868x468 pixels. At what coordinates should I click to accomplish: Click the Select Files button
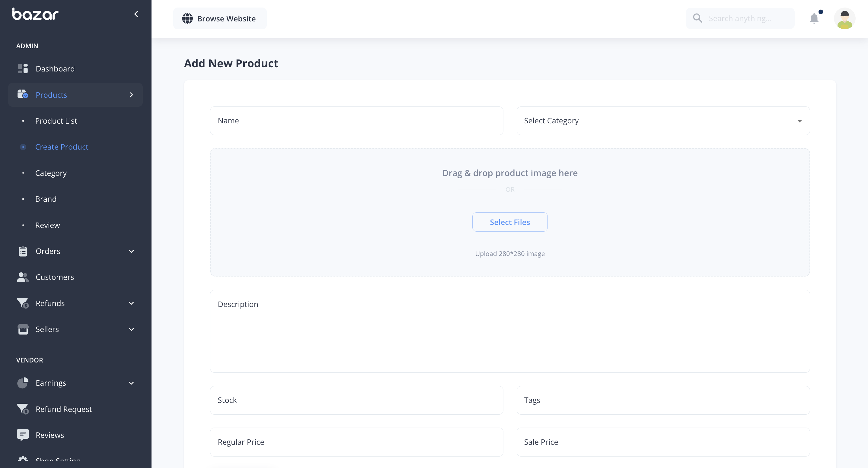(510, 222)
